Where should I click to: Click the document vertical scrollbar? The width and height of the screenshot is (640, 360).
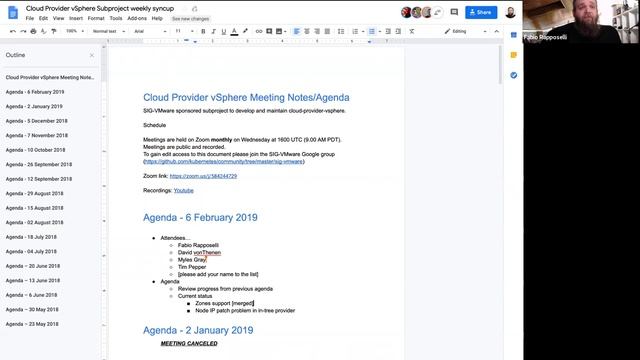[500, 65]
